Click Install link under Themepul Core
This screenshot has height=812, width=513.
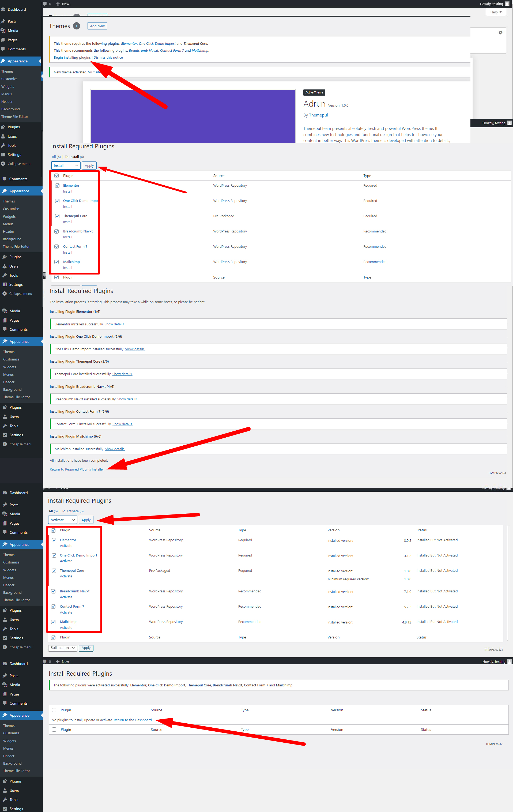tap(67, 222)
